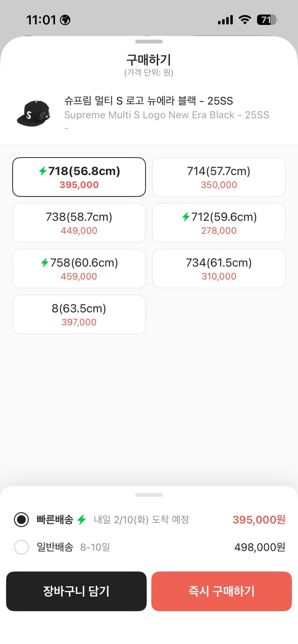This screenshot has width=298, height=644.
Task: Choose size 738(58.7cm) priced 449,000
Action: click(x=79, y=223)
